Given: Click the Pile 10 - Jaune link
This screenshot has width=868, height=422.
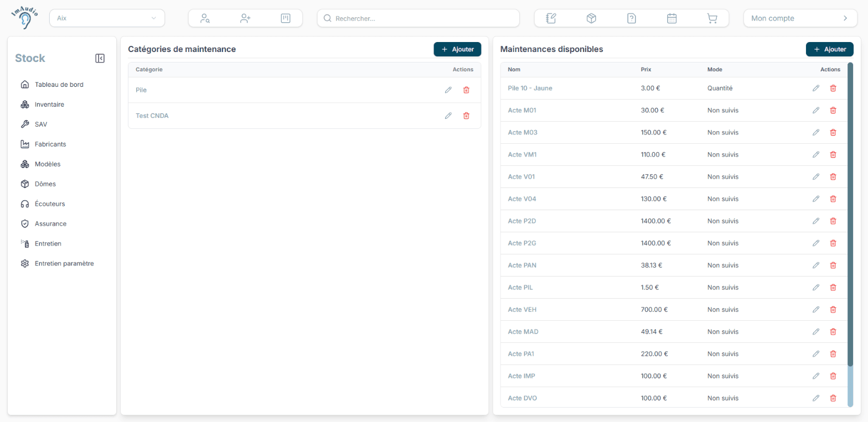Looking at the screenshot, I should 530,88.
